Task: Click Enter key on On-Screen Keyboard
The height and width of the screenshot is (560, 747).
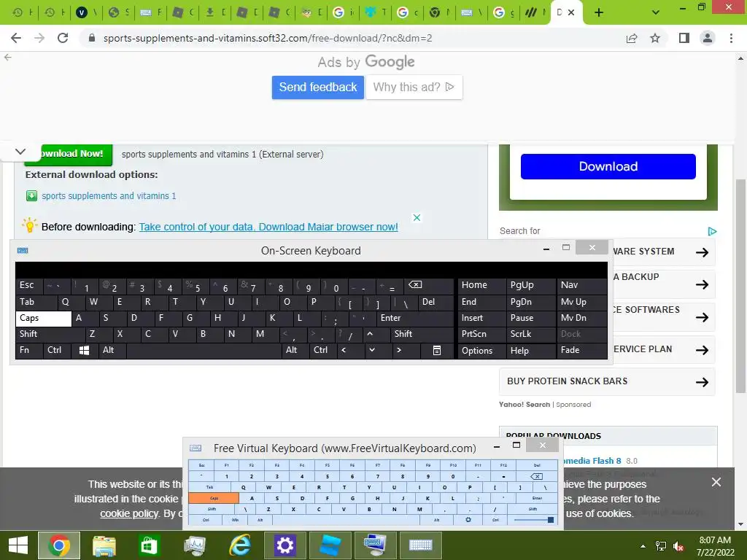Action: click(x=414, y=318)
